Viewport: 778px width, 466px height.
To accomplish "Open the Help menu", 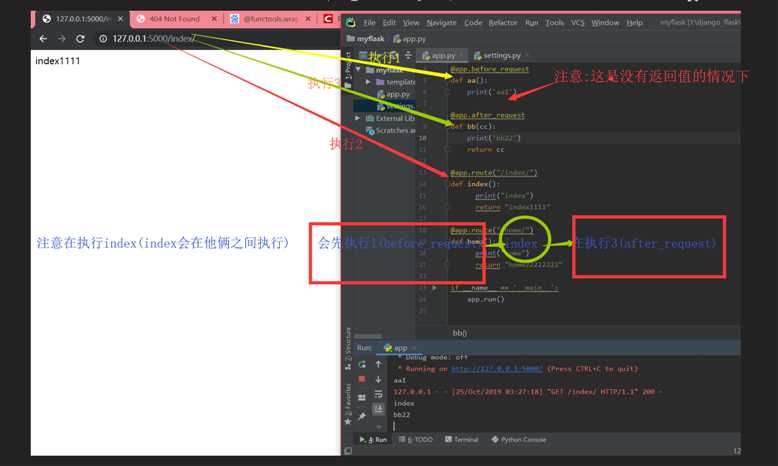I will click(634, 23).
